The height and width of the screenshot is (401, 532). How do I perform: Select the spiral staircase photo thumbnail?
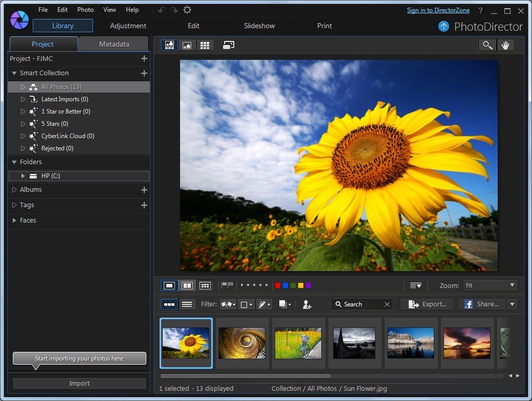click(x=242, y=343)
